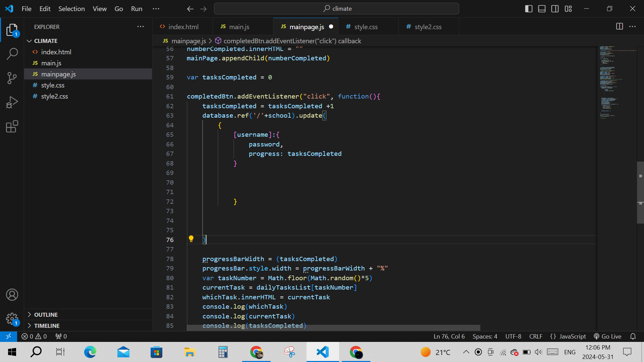Toggle the bottom panel visibility

click(x=542, y=9)
